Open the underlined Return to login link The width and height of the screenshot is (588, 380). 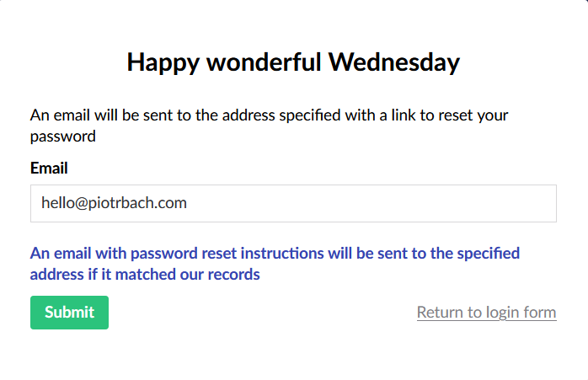pos(486,313)
